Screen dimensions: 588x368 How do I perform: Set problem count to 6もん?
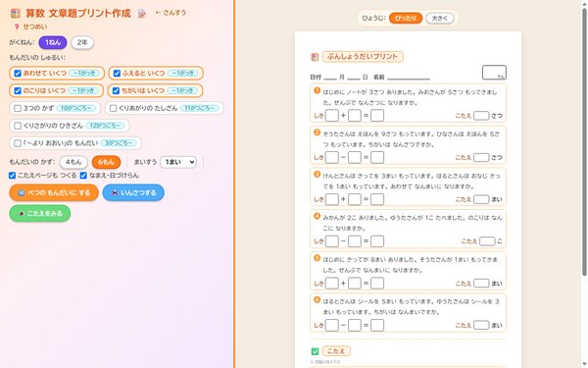(x=106, y=162)
